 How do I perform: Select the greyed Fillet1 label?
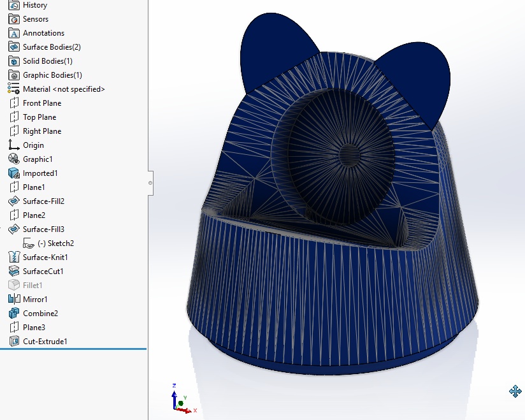coord(32,286)
